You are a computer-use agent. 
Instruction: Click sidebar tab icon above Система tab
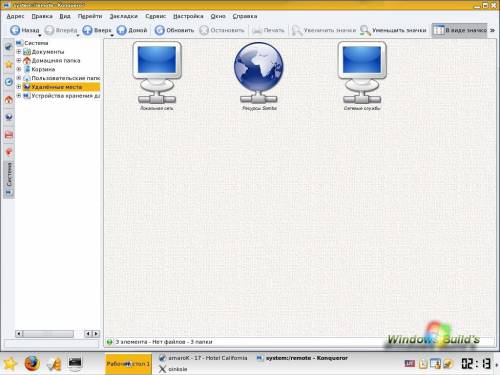[9, 152]
